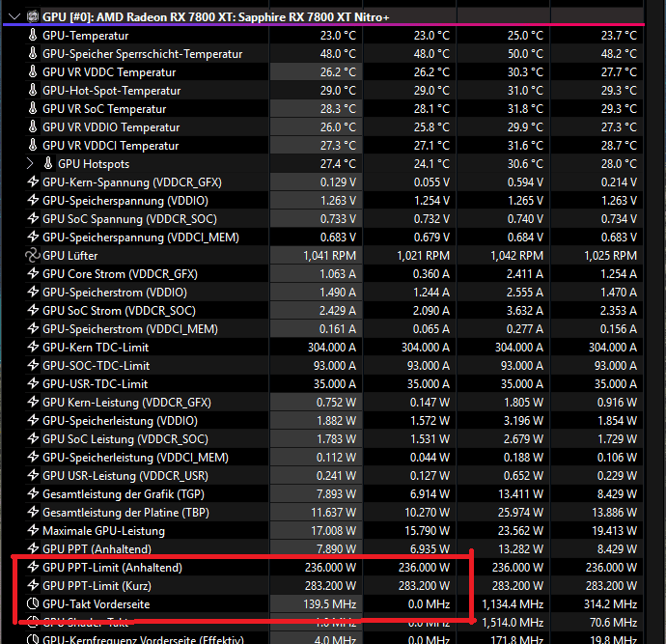Select the GPU Lüfter row label
666x644 pixels.
70,256
